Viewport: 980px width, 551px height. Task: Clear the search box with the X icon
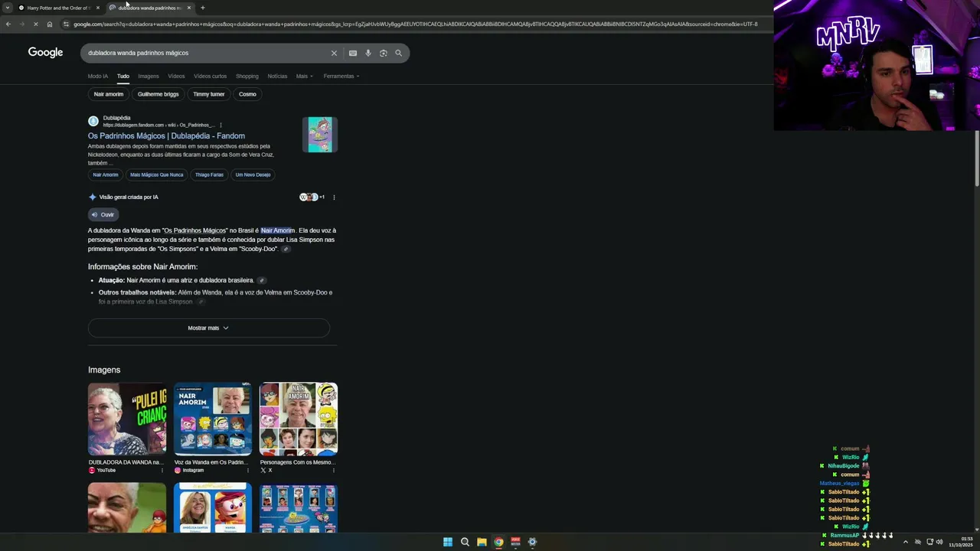[x=334, y=53]
